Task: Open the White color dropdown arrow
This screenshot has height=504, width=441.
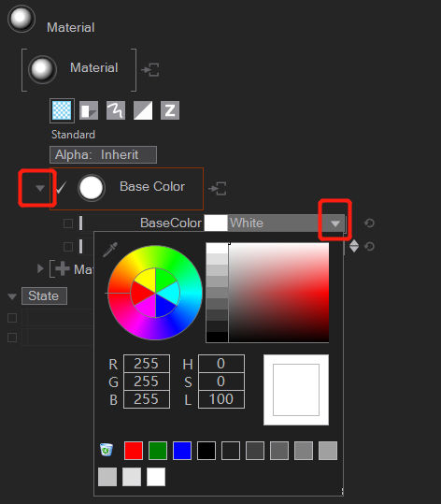Action: point(335,223)
